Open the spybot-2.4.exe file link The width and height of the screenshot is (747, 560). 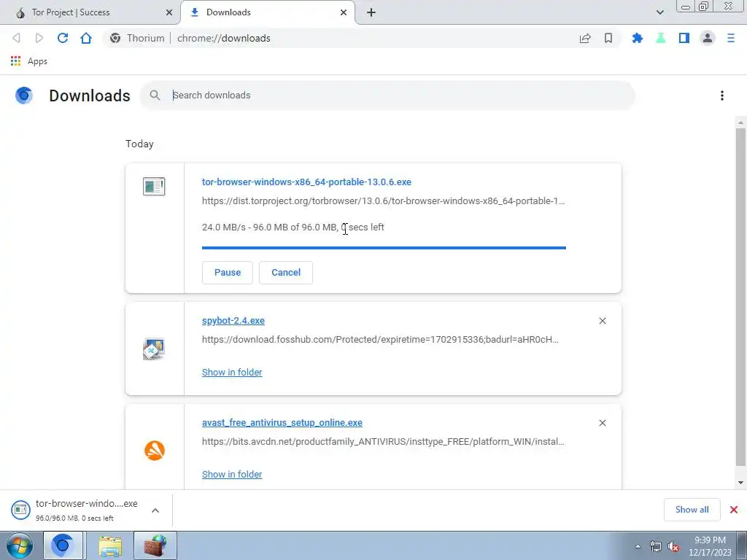pyautogui.click(x=233, y=321)
